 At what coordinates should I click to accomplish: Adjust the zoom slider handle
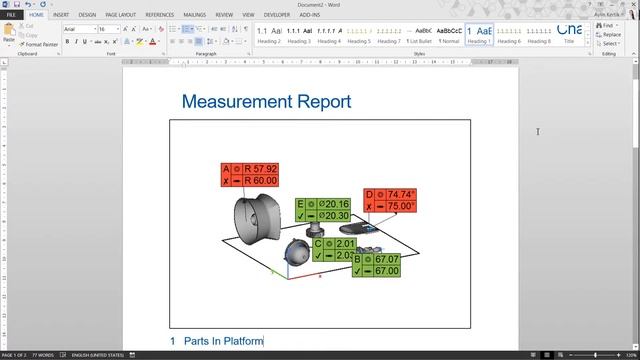pos(596,355)
